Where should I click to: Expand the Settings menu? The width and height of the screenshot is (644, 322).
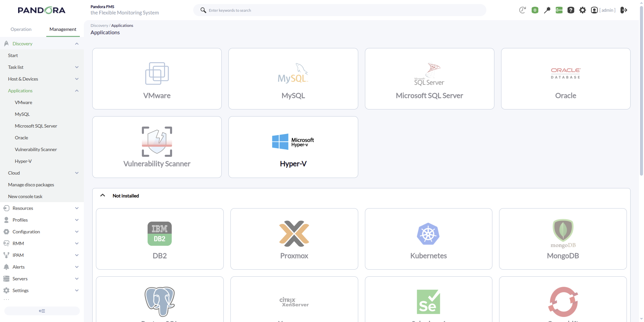pyautogui.click(x=77, y=290)
